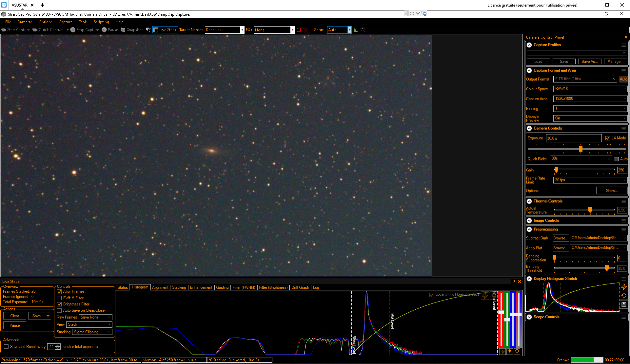This screenshot has height=364, width=630.
Task: Toggle the LX Mode checkbox
Action: point(608,138)
